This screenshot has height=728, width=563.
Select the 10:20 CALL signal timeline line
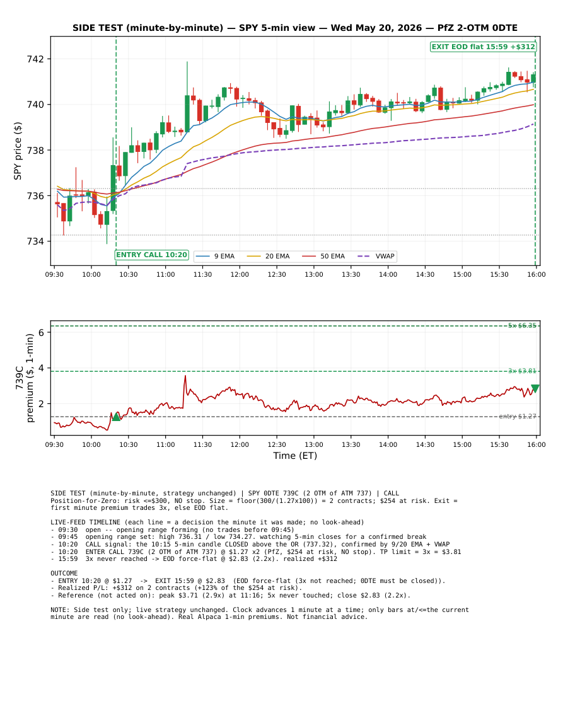pyautogui.click(x=250, y=544)
